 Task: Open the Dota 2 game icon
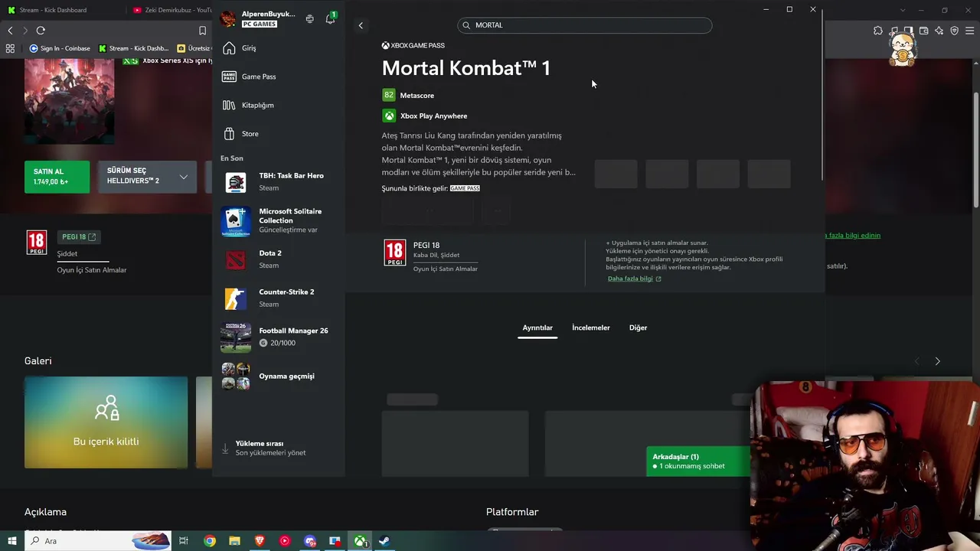[236, 259]
